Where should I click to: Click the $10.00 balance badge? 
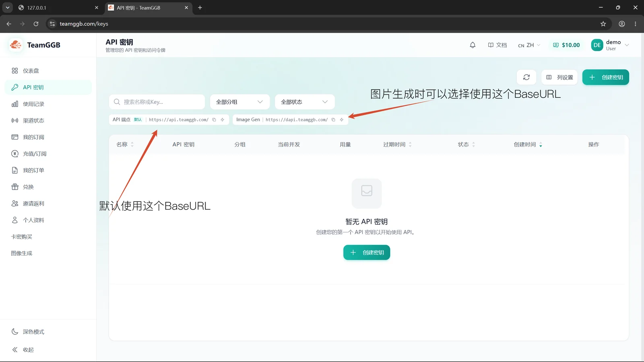(x=566, y=45)
